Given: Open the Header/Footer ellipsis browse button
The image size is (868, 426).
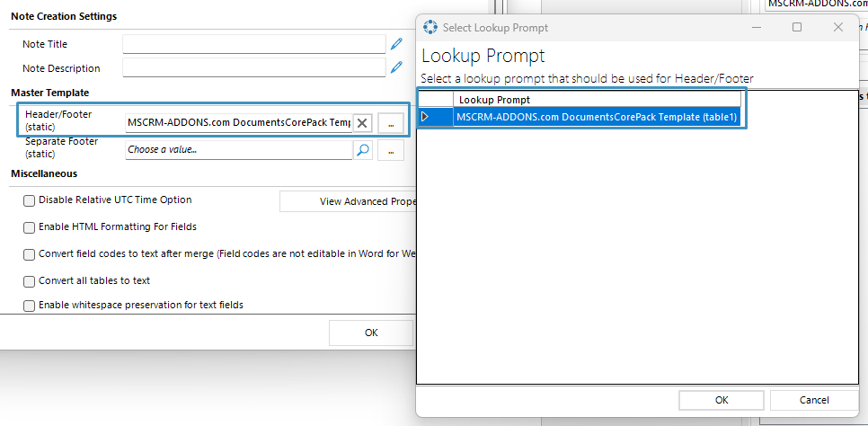Looking at the screenshot, I should point(391,123).
